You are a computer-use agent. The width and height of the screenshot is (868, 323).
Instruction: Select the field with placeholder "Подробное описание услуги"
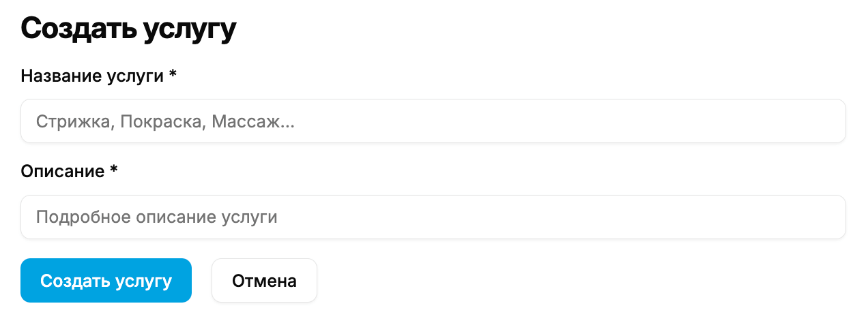tap(433, 217)
